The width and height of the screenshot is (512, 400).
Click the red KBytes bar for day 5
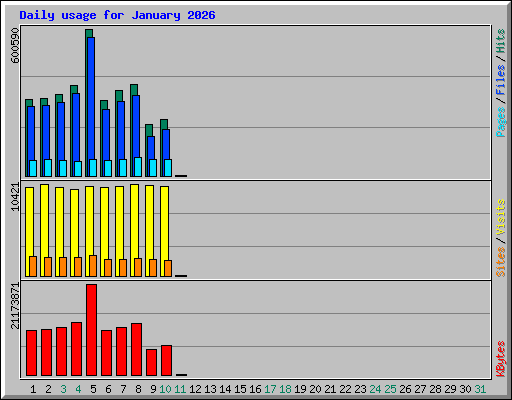(91, 330)
